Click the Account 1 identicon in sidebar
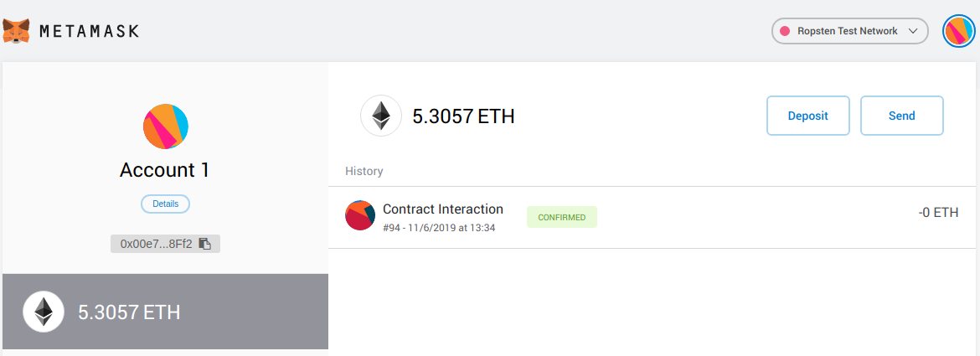 coord(165,127)
